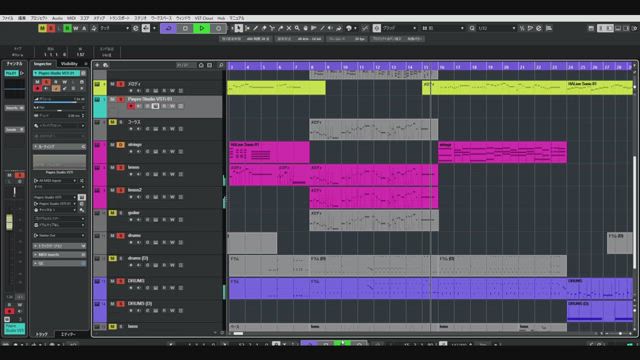
Task: Toggle solo on the strings track
Action: tap(120, 145)
